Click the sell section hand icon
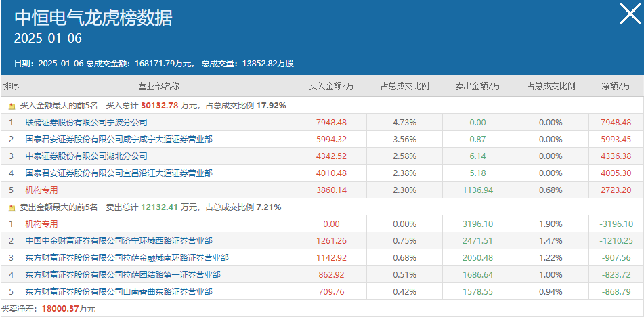Image resolution: width=644 pixels, height=319 pixels. click(x=12, y=208)
